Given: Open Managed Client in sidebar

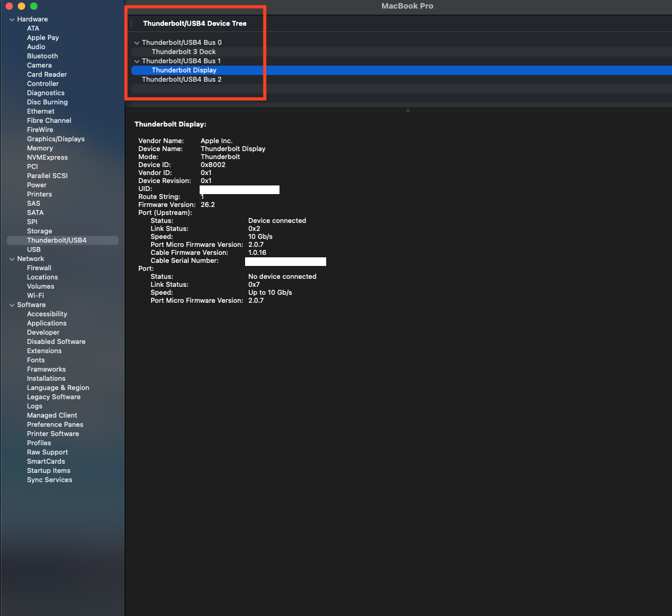Looking at the screenshot, I should (52, 416).
